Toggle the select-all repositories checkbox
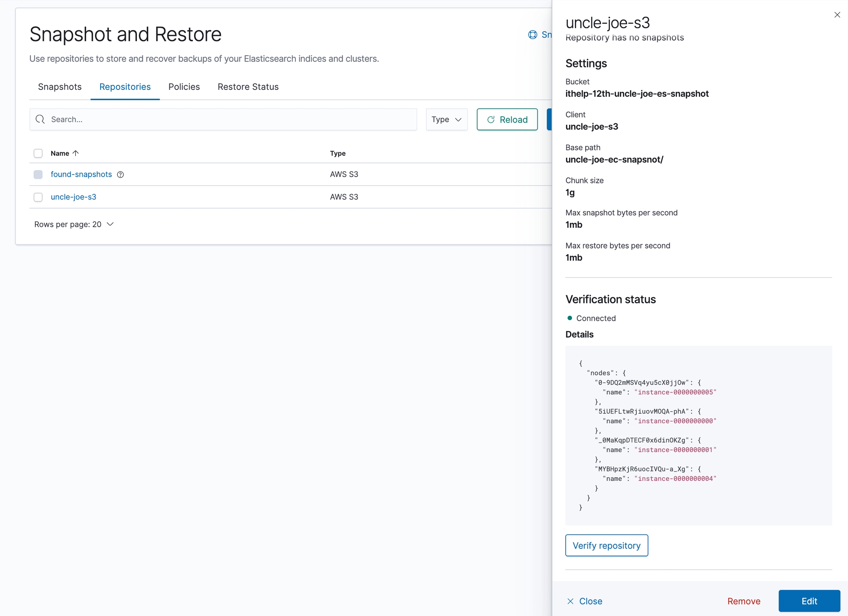 pyautogui.click(x=38, y=153)
